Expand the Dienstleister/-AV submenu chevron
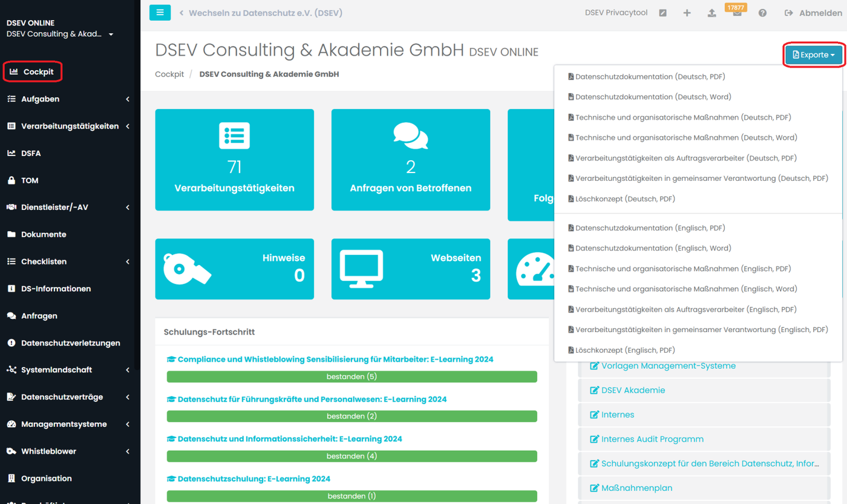The image size is (847, 504). coord(128,208)
